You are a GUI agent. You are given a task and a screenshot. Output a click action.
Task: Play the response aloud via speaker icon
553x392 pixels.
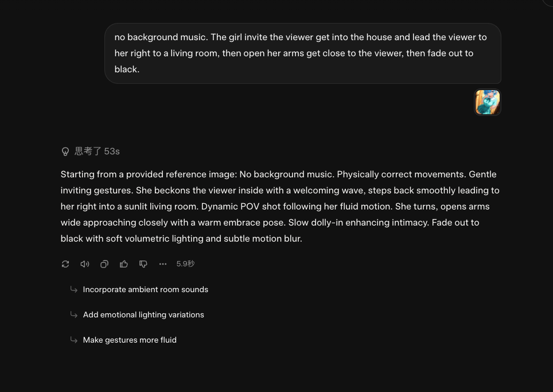(x=85, y=264)
